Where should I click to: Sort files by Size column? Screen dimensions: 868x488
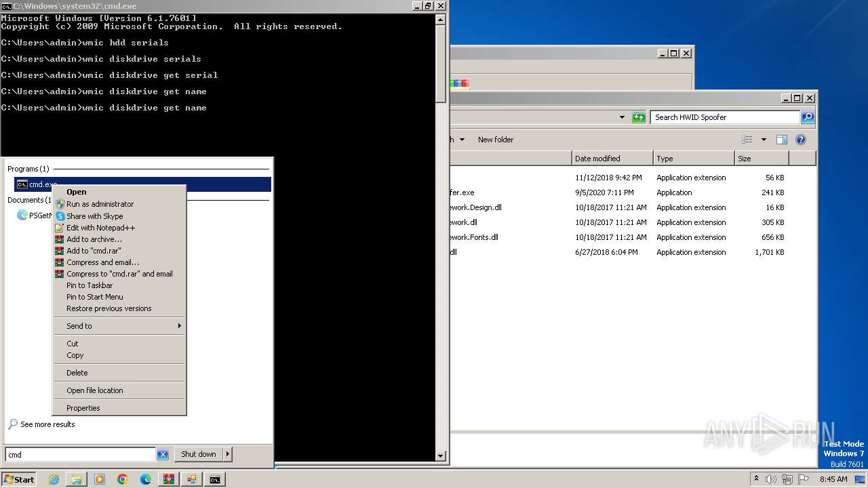[x=762, y=159]
